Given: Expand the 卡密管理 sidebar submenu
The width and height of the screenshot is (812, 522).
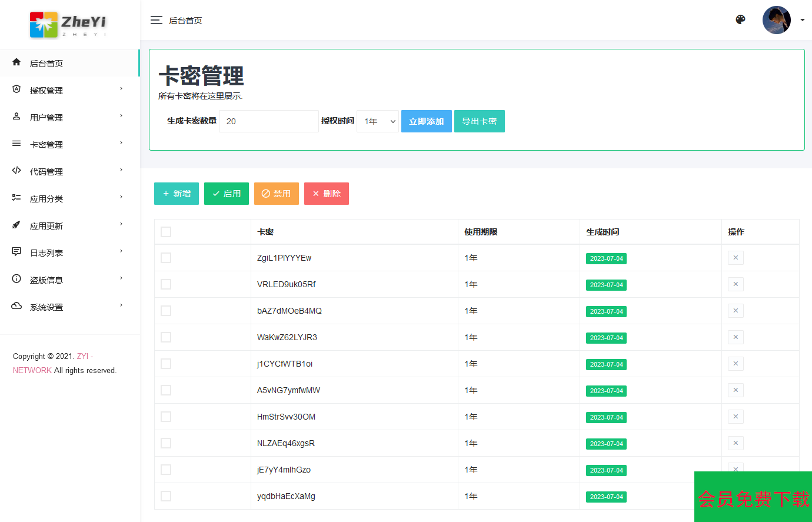Looking at the screenshot, I should pyautogui.click(x=68, y=144).
